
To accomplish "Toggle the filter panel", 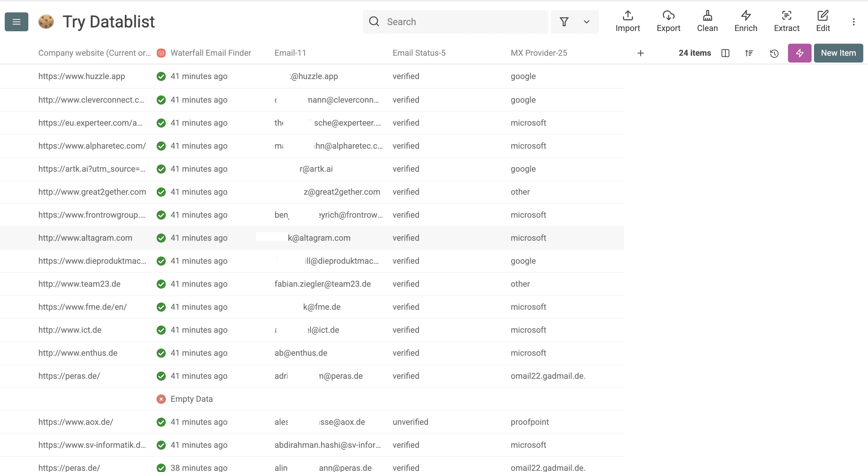I will click(564, 22).
